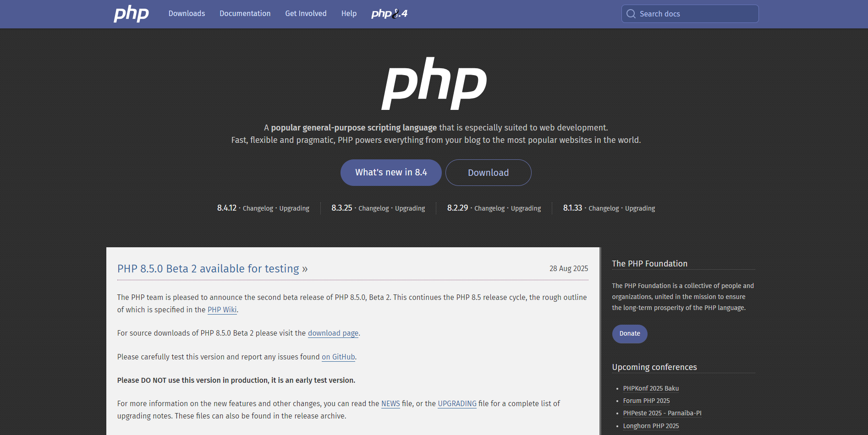Follow the on GitHub link
The height and width of the screenshot is (435, 868).
(x=338, y=357)
